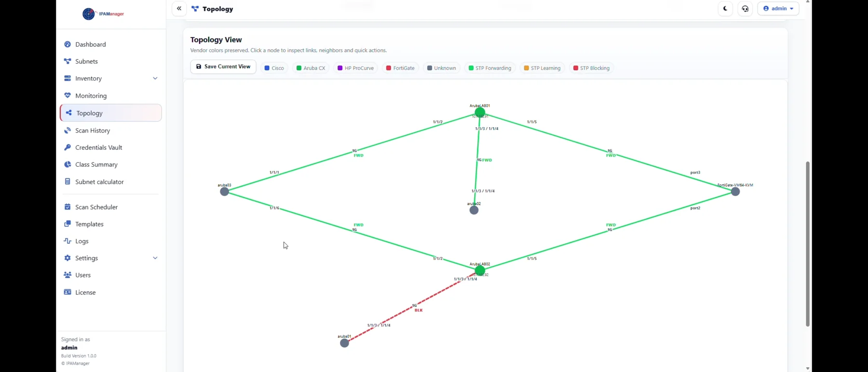Image resolution: width=868 pixels, height=372 pixels.
Task: Select the ArubaLAB02 green node
Action: pos(480,270)
